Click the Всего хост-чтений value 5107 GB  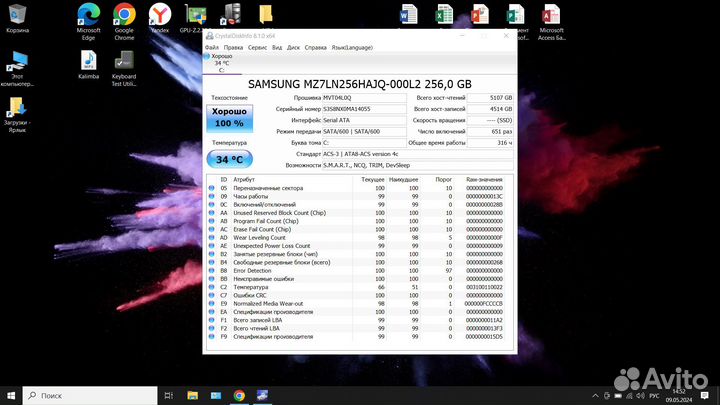490,98
